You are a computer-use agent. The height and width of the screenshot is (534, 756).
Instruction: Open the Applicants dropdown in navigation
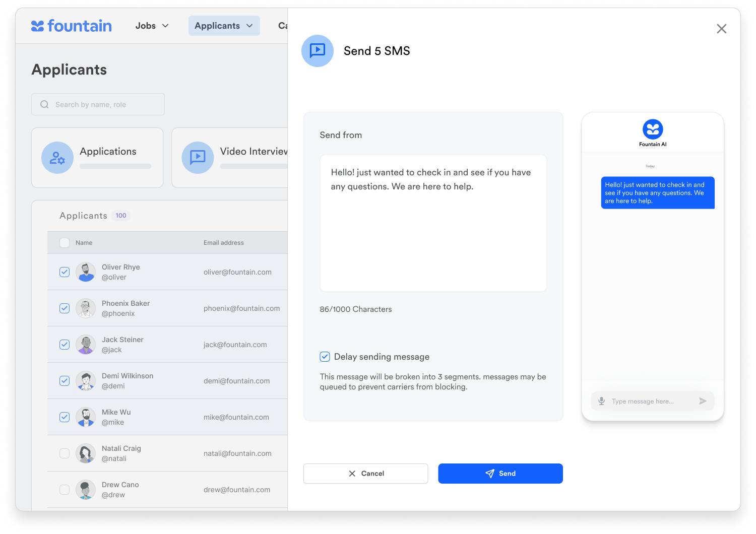[x=224, y=26]
